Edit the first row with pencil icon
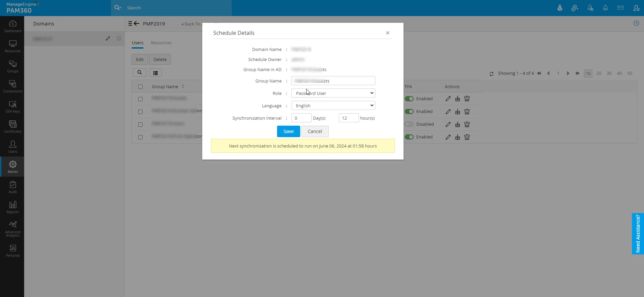The width and height of the screenshot is (644, 297). pos(448,99)
